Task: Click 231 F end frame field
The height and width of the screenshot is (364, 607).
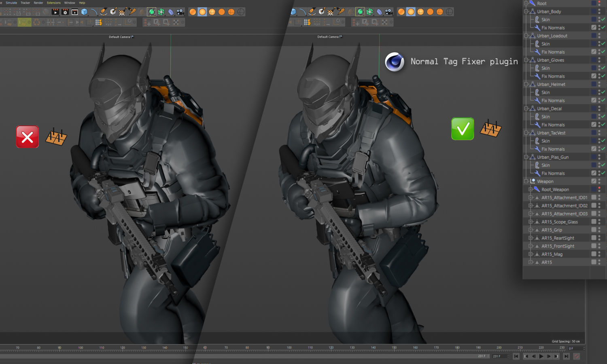Action: coord(501,356)
